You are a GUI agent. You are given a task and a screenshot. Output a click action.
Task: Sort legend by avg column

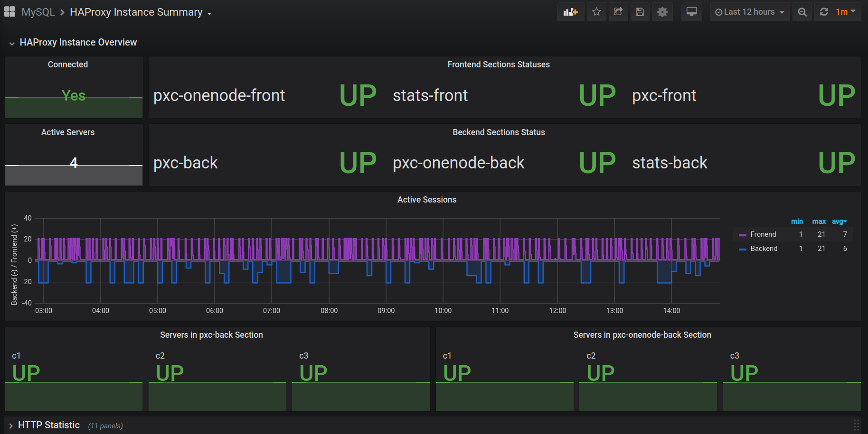[839, 222]
